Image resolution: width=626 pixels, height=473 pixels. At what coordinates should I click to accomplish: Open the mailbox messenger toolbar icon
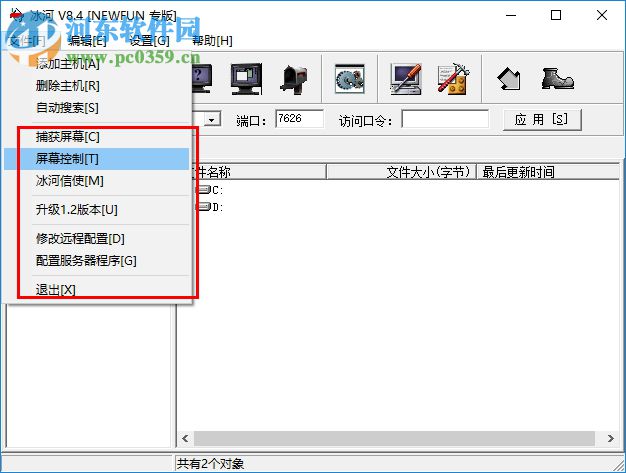click(294, 79)
